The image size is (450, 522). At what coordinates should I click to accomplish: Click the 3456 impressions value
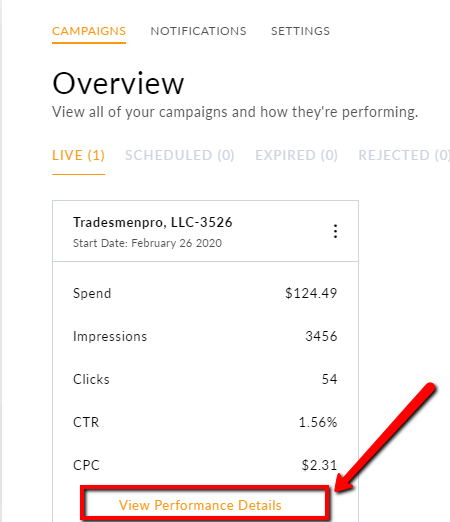coord(321,336)
